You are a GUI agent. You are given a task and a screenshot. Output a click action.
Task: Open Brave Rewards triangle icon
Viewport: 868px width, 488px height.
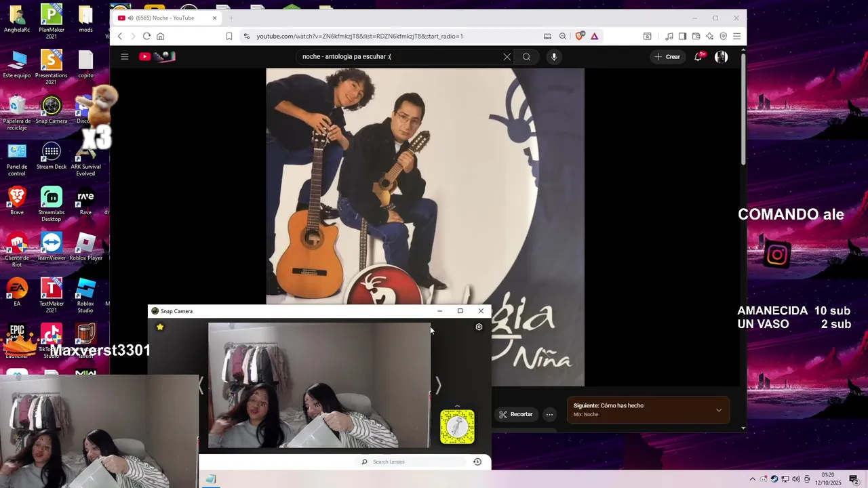pos(594,36)
